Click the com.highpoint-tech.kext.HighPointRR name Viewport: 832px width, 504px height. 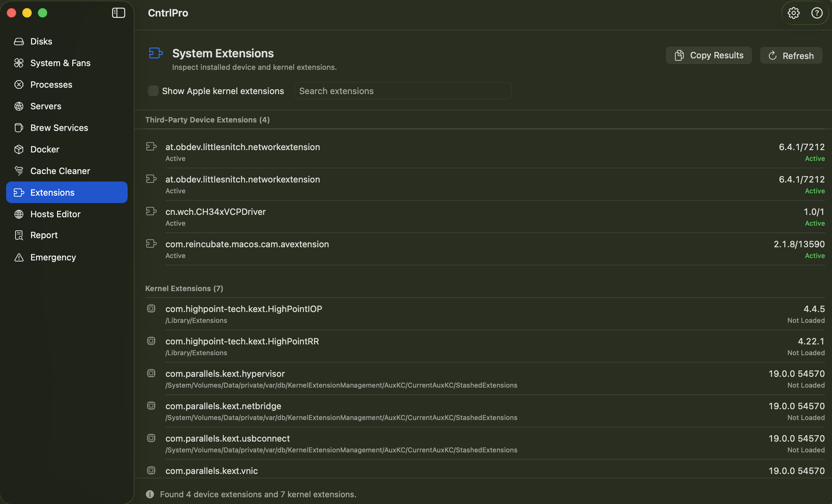[242, 341]
